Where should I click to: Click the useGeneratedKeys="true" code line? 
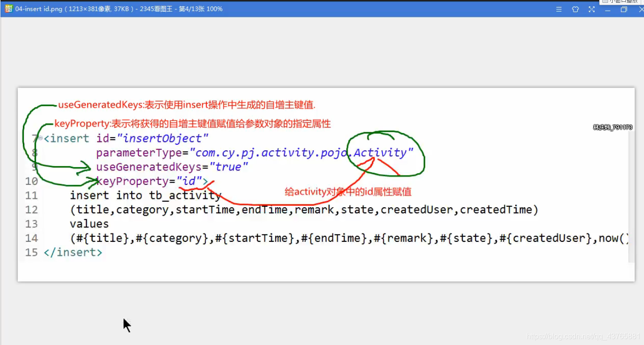(172, 167)
